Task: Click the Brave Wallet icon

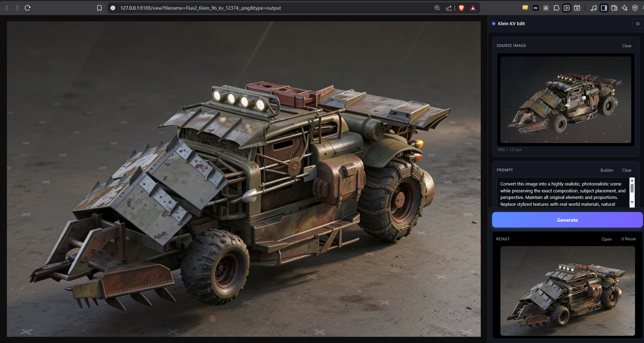Action: [614, 8]
